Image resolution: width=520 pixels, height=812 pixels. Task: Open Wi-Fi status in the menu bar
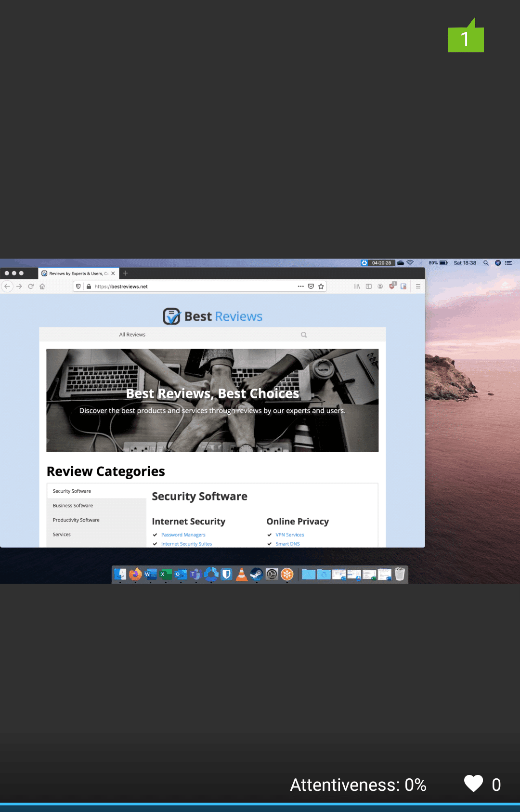410,263
